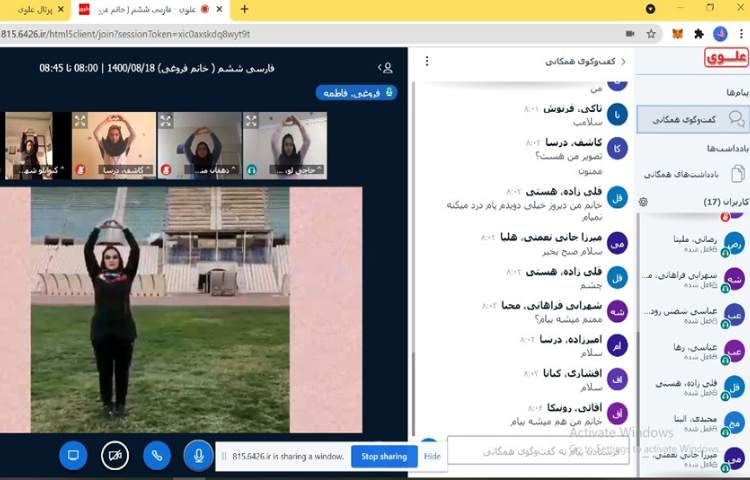Open a new browser tab

tap(244, 9)
